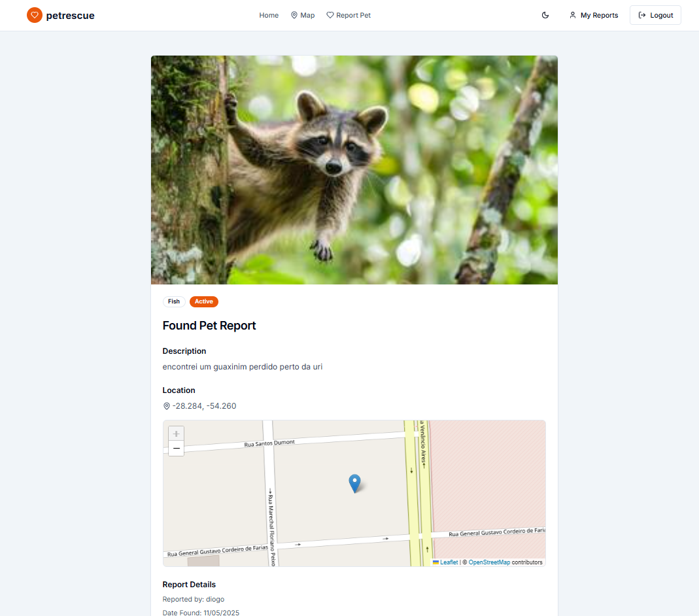Zoom out on the map
Image resolution: width=699 pixels, height=616 pixels.
click(176, 449)
